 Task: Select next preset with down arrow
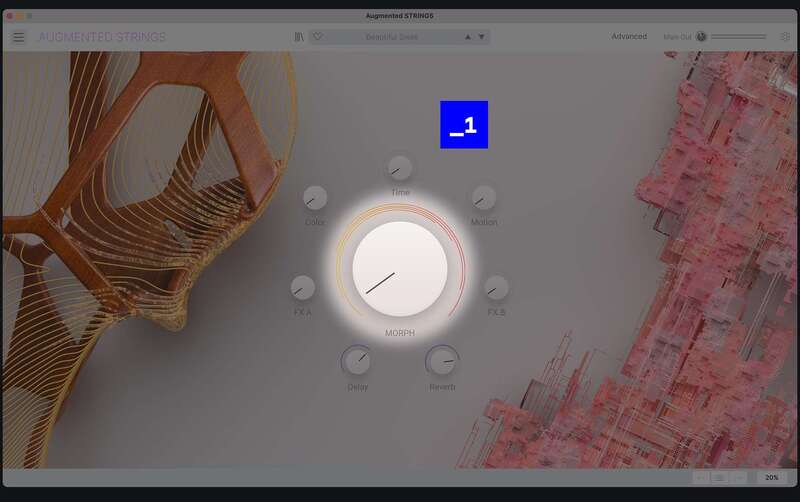coord(481,37)
